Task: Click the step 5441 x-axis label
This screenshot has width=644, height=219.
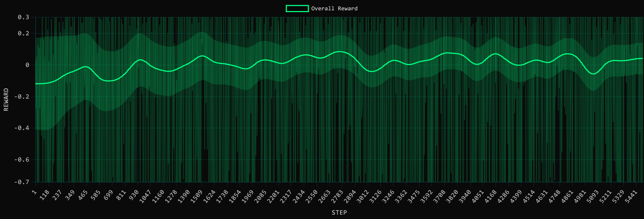Action: pyautogui.click(x=631, y=195)
